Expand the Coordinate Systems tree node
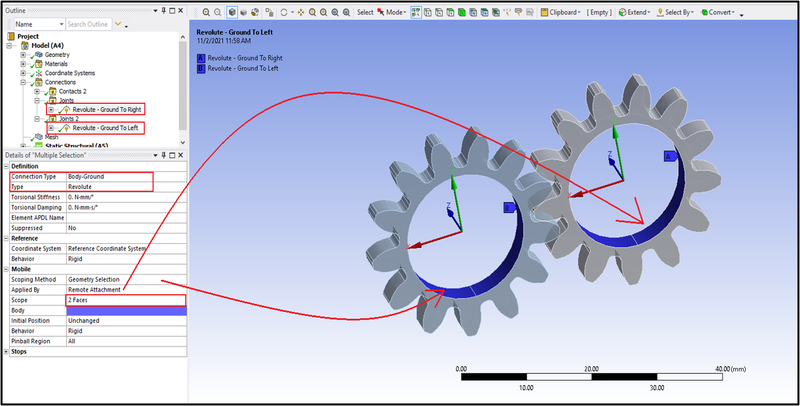Screen dimensions: 800x406 point(23,73)
